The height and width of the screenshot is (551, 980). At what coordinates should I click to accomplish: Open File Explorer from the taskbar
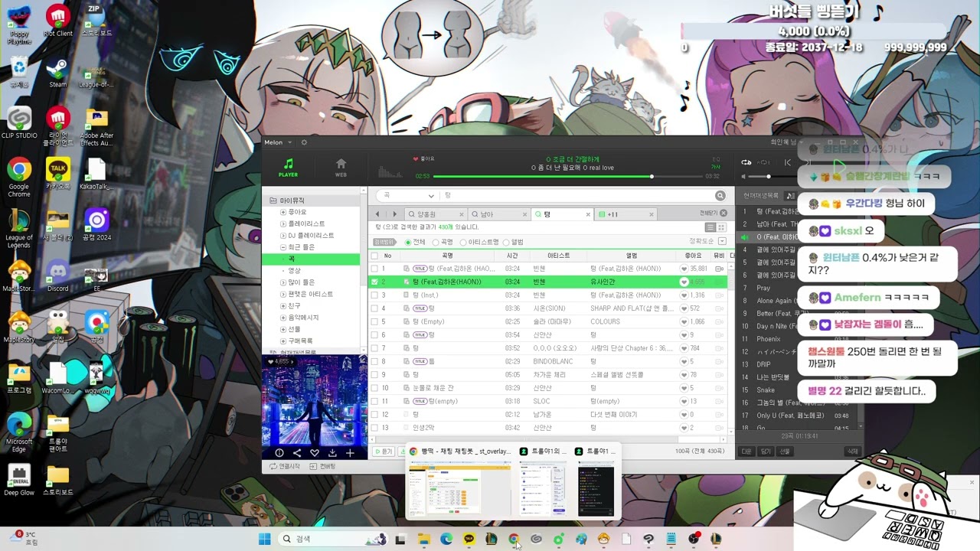point(423,539)
